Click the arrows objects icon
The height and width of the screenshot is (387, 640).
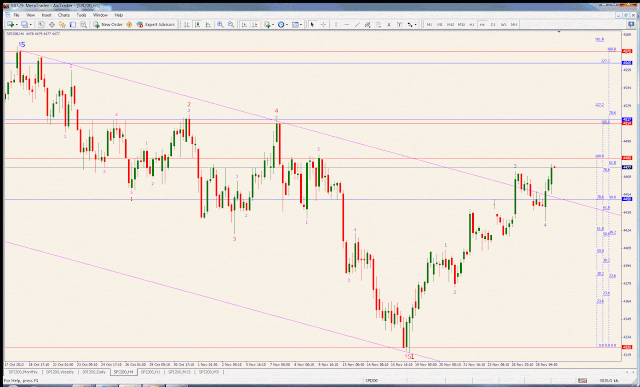(410, 24)
